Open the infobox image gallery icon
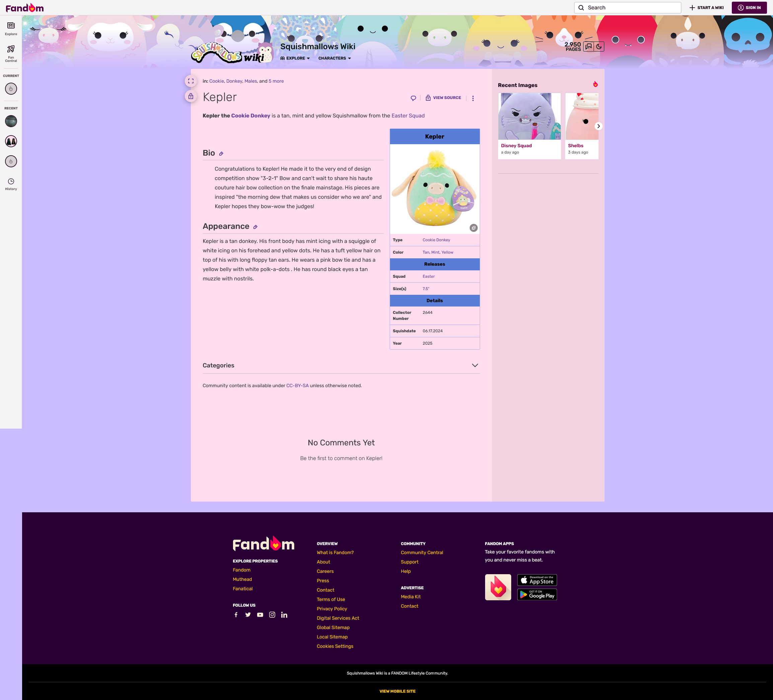Viewport: 773px width, 700px height. coord(473,228)
